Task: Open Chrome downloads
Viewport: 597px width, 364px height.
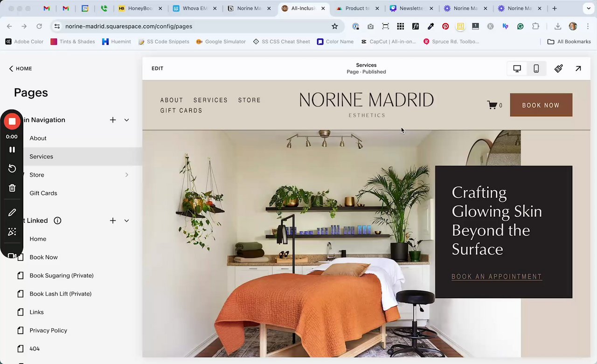Action: 558,27
